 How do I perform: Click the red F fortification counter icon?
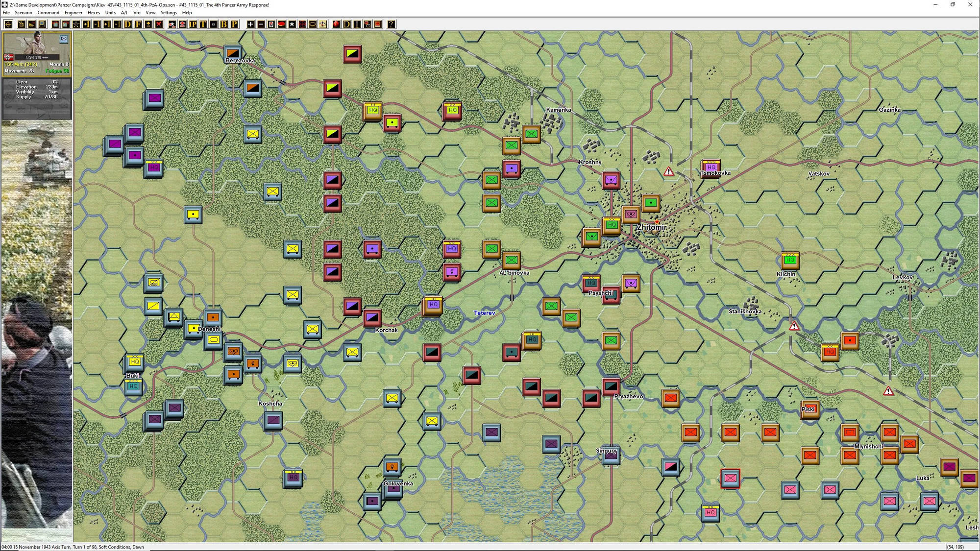pyautogui.click(x=336, y=24)
